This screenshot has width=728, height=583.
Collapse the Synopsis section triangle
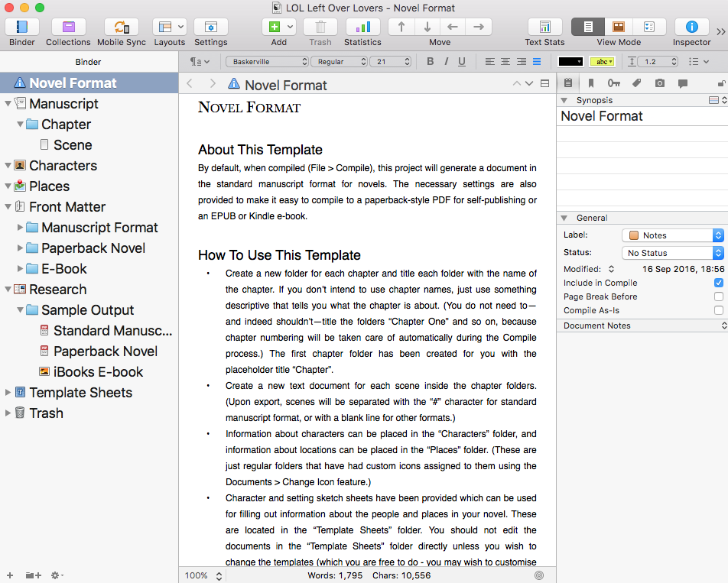564,100
